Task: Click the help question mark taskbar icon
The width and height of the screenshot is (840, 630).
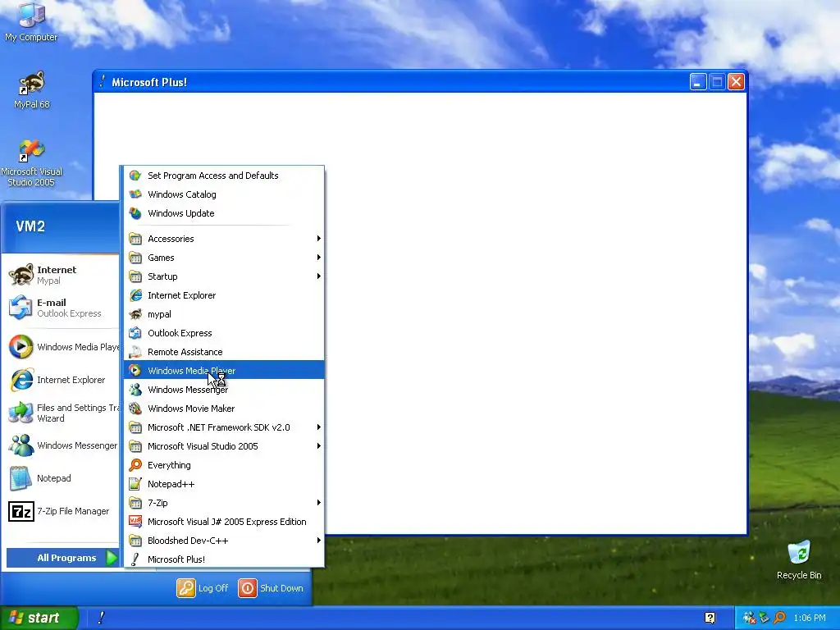Action: click(710, 618)
